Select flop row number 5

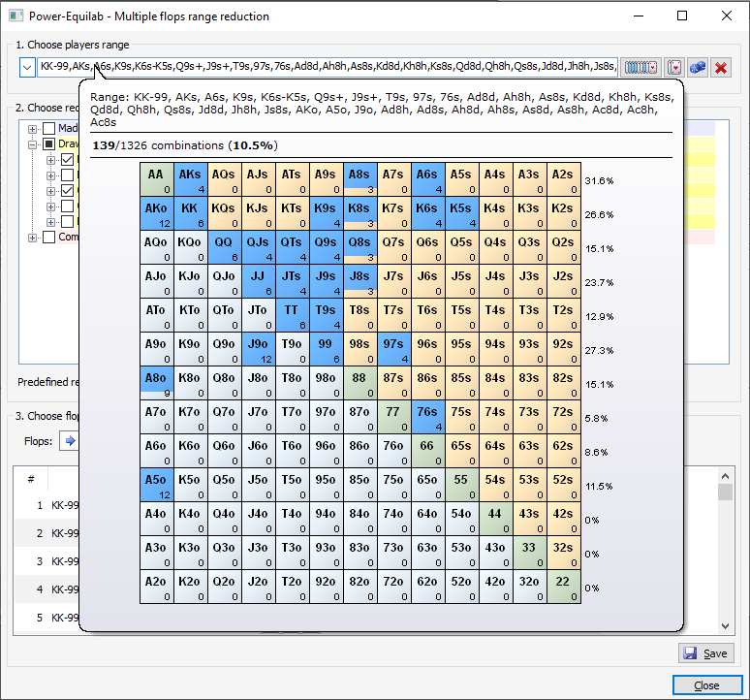[47, 618]
